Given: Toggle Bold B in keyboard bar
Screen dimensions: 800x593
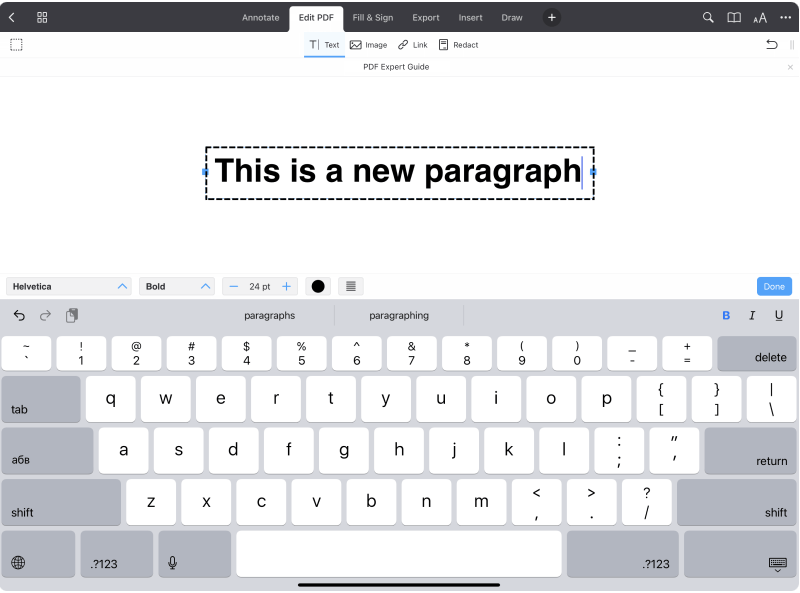Looking at the screenshot, I should pyautogui.click(x=726, y=315).
